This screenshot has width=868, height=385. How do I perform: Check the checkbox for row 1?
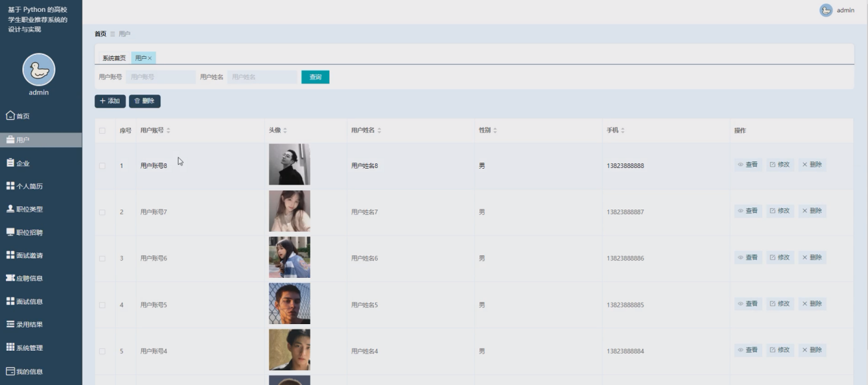[x=102, y=165]
